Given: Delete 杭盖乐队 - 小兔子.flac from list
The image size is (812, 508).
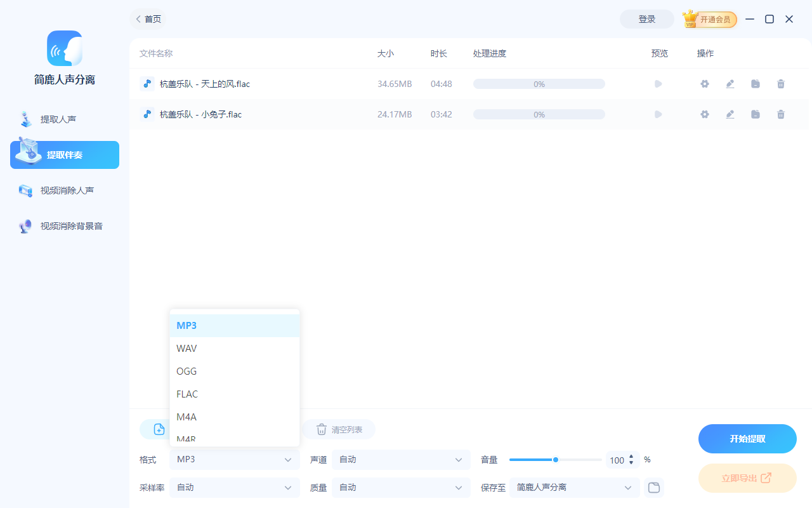Looking at the screenshot, I should pyautogui.click(x=780, y=114).
